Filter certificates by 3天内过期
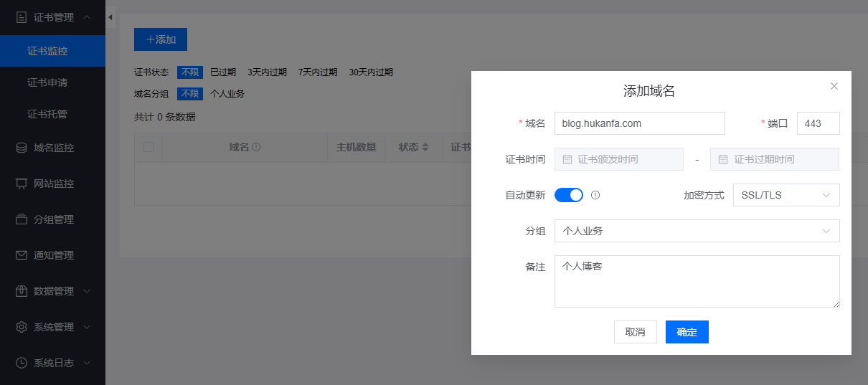Screen dimensions: 868x385 (267, 72)
